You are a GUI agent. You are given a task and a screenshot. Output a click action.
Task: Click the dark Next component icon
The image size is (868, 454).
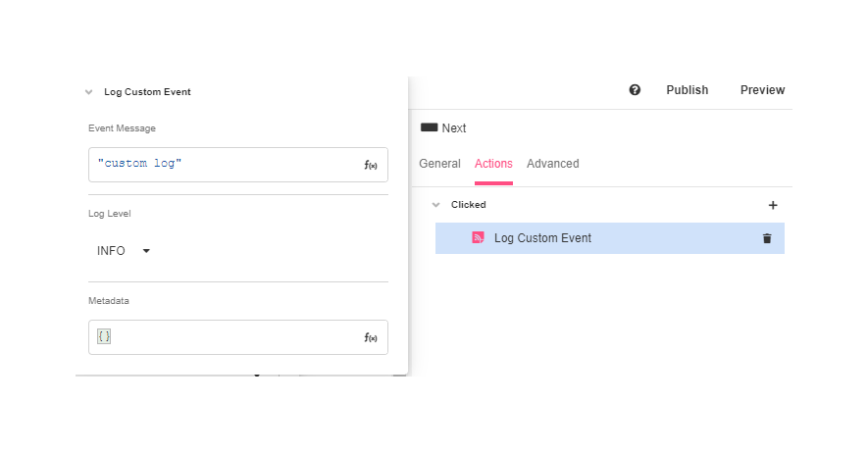(x=429, y=127)
